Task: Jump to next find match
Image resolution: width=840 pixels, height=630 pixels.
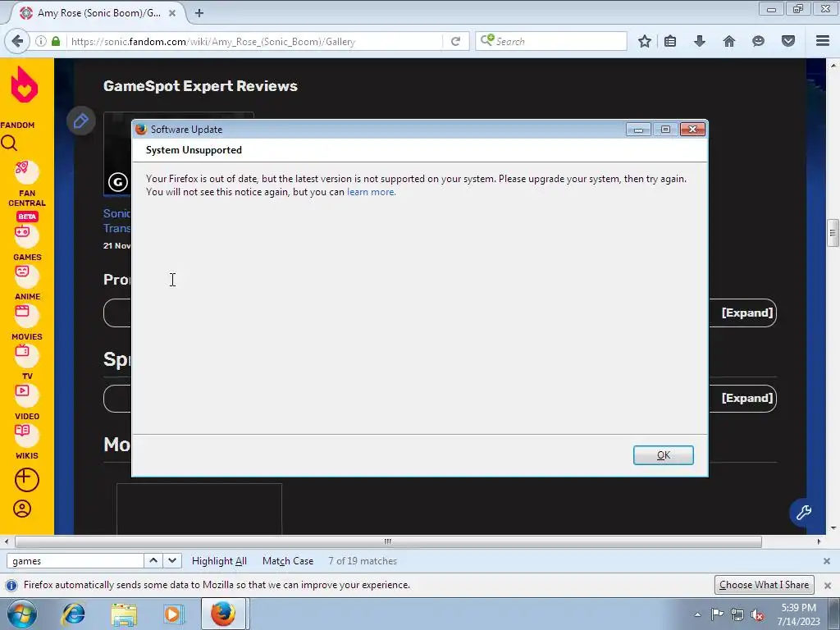Action: coord(172,561)
